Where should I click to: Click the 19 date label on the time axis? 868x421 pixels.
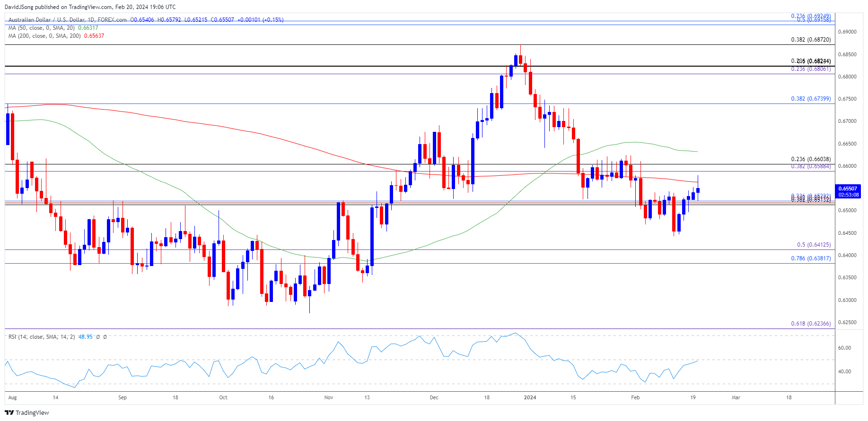pyautogui.click(x=693, y=397)
